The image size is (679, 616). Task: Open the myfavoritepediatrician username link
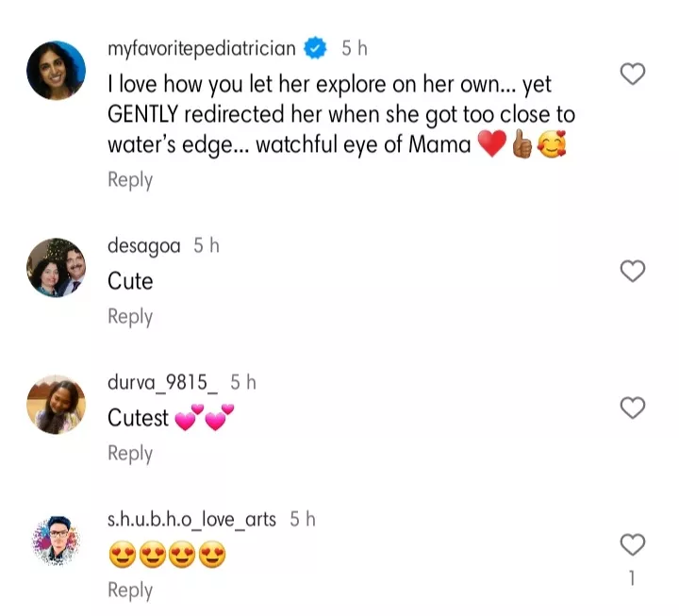pyautogui.click(x=202, y=48)
